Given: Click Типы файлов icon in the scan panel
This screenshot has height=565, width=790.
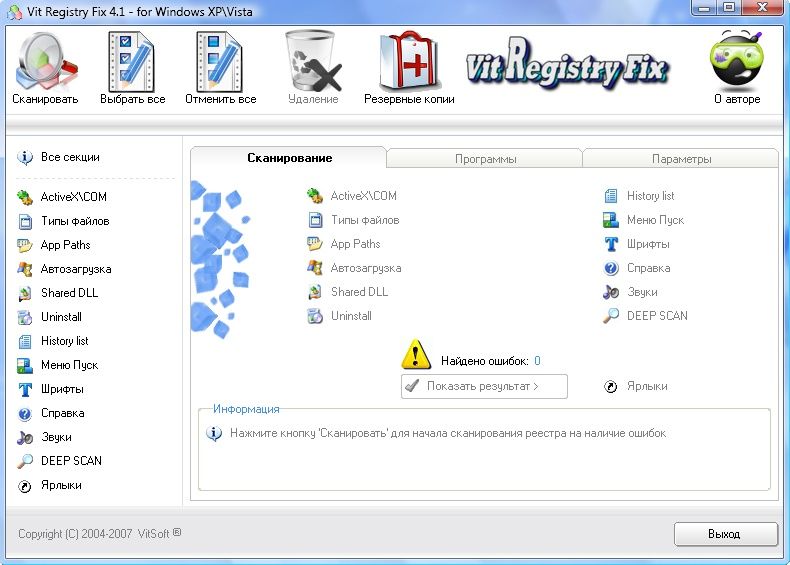Looking at the screenshot, I should (x=315, y=220).
